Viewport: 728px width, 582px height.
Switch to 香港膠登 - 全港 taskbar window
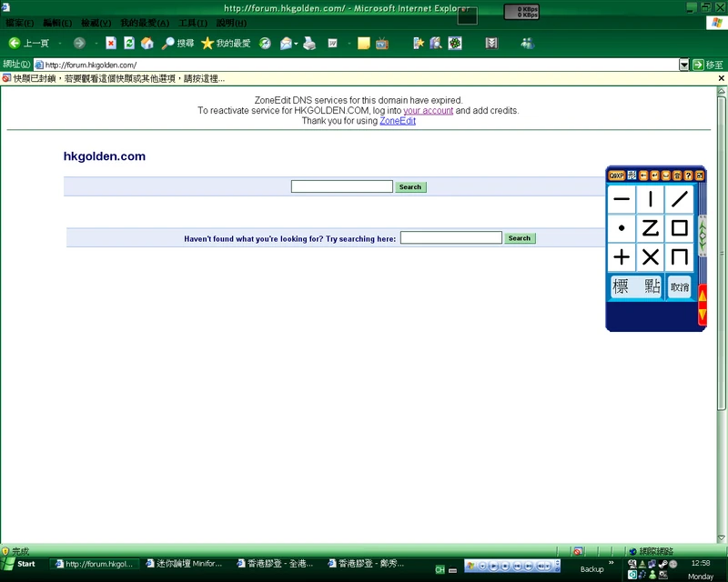(x=276, y=564)
